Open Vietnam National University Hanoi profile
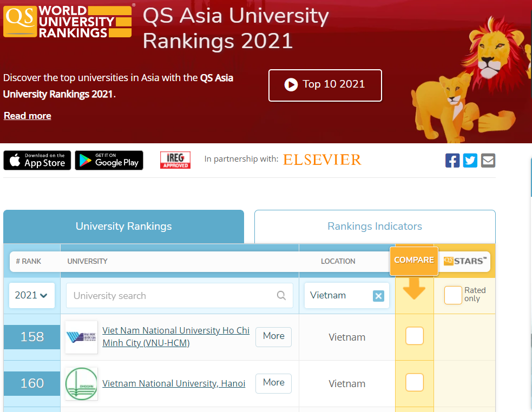Screen dimensions: 532x412 174,383
